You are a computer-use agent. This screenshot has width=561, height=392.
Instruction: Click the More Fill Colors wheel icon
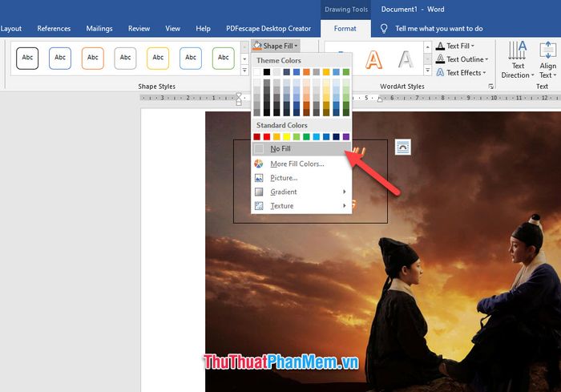click(x=259, y=164)
